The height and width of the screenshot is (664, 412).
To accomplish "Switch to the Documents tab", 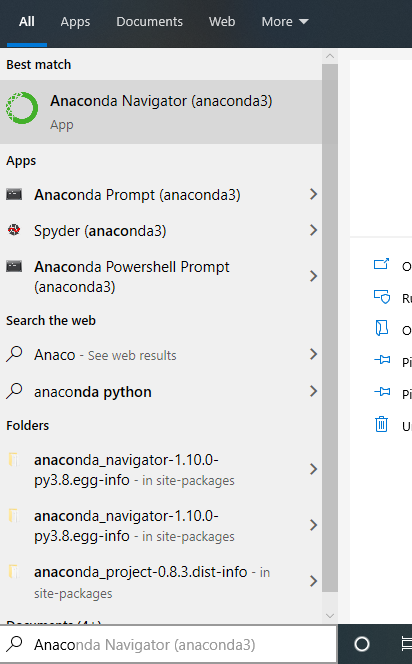I will [x=149, y=22].
